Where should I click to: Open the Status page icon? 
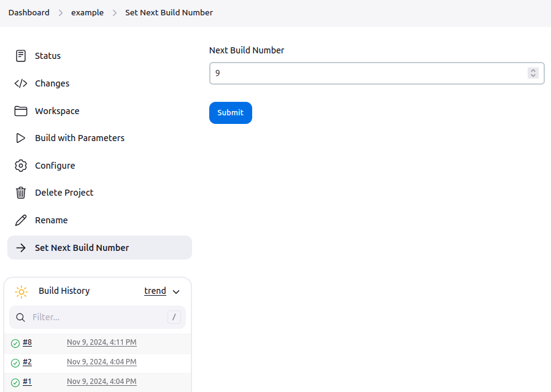tap(21, 56)
